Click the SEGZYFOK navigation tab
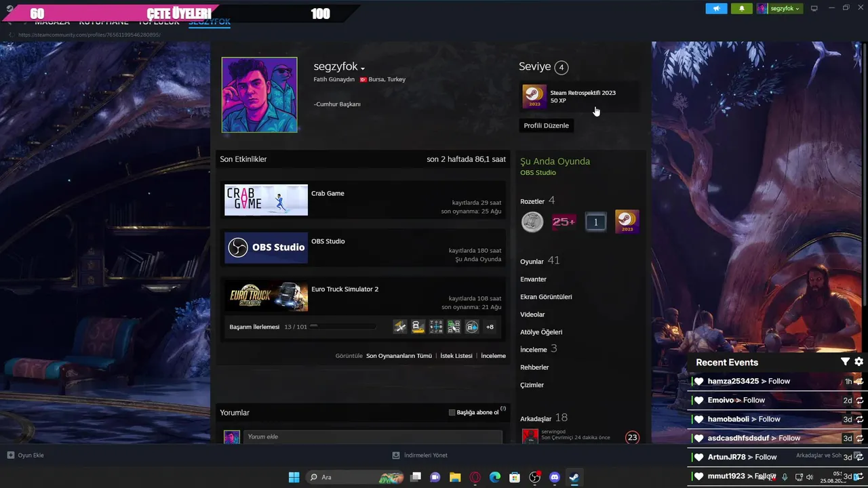This screenshot has width=868, height=488. [x=210, y=22]
